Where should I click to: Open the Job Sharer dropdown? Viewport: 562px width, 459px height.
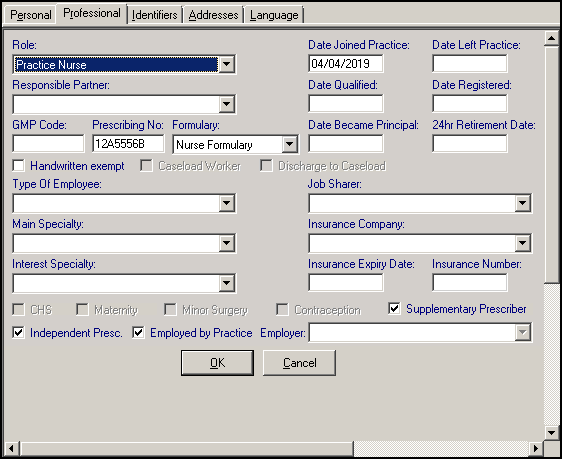pyautogui.click(x=523, y=203)
